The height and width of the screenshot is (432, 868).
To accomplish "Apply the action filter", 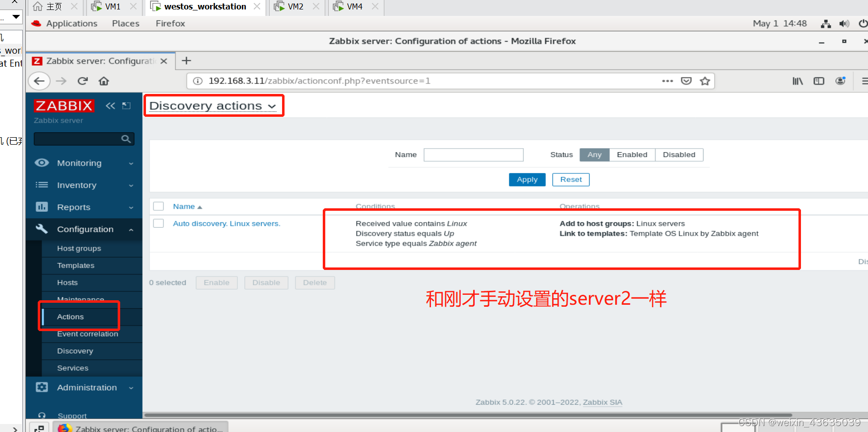I will click(x=527, y=179).
